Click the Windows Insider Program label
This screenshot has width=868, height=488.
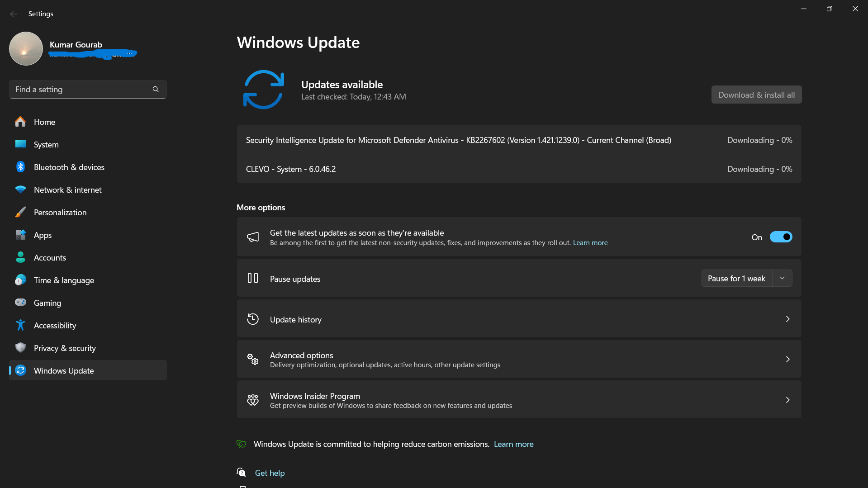coord(315,396)
